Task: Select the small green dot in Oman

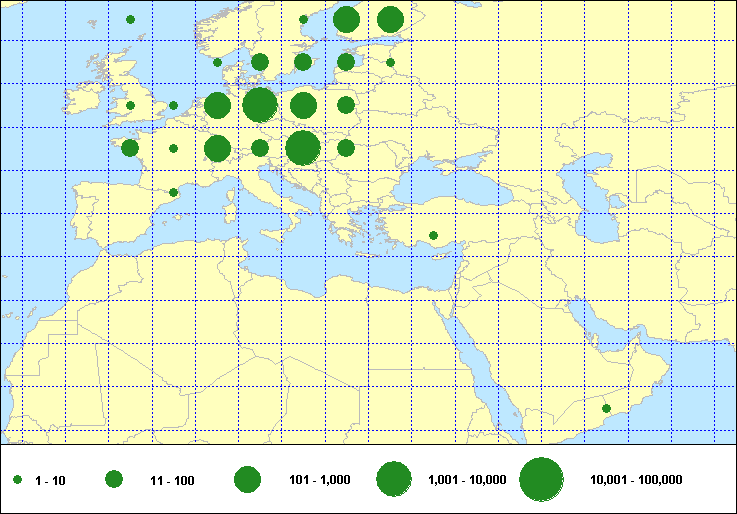Action: [x=606, y=408]
